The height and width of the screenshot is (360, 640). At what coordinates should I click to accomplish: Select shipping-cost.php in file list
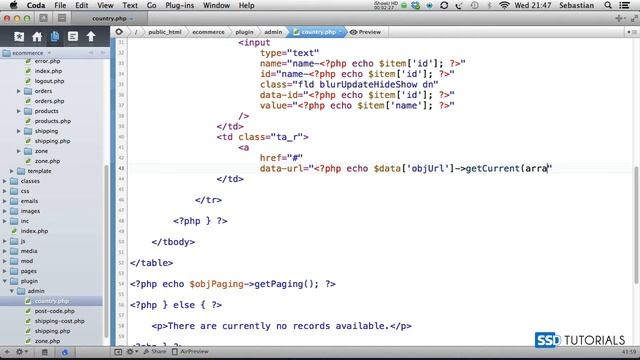59,321
